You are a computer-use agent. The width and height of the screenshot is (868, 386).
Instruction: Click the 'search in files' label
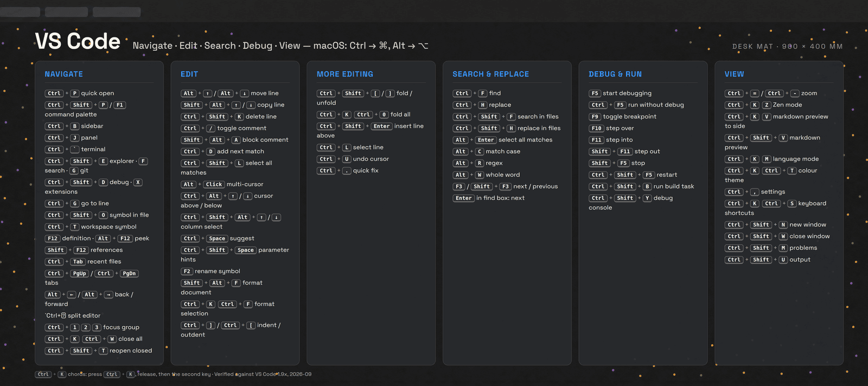click(538, 117)
